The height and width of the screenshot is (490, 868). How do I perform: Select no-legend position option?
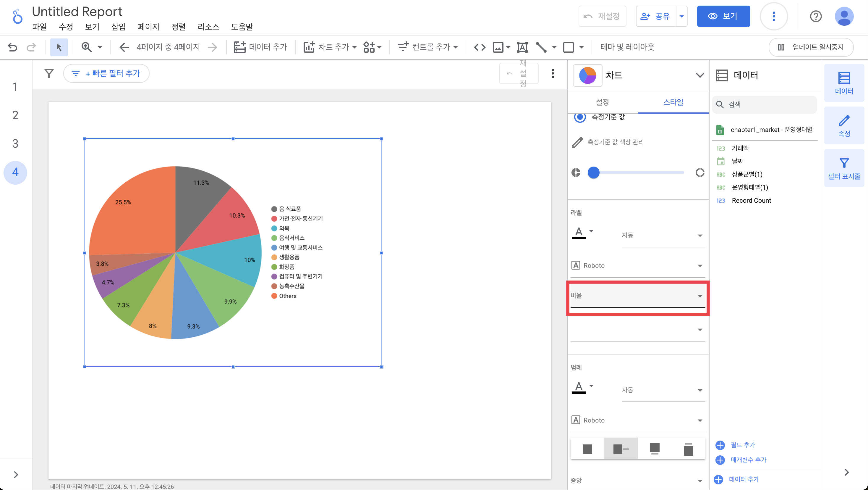[587, 449]
